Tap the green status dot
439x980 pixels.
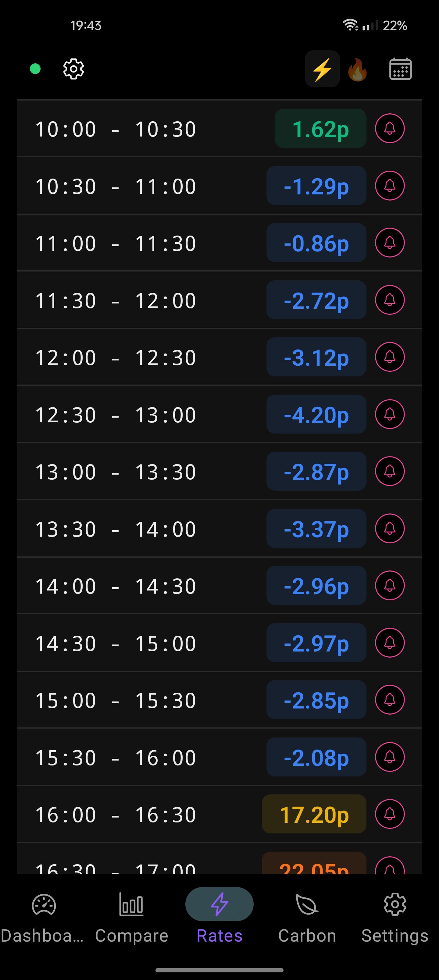[x=35, y=69]
